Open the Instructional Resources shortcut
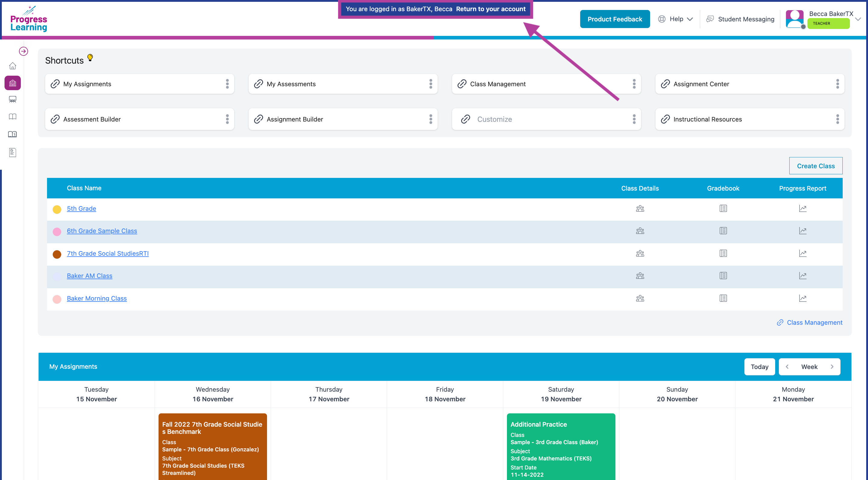The image size is (868, 480). click(750, 119)
